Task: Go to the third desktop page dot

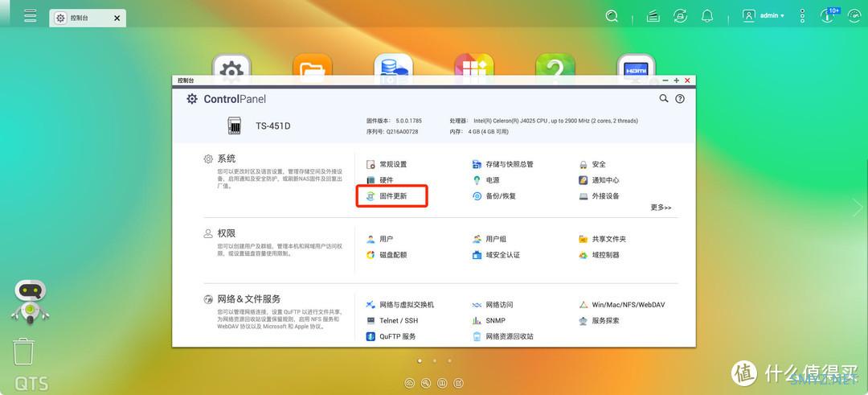Action: pyautogui.click(x=449, y=360)
